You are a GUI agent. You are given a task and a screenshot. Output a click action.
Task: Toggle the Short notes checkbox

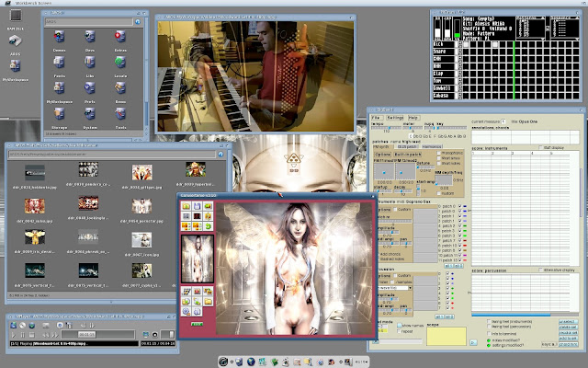click(x=439, y=164)
